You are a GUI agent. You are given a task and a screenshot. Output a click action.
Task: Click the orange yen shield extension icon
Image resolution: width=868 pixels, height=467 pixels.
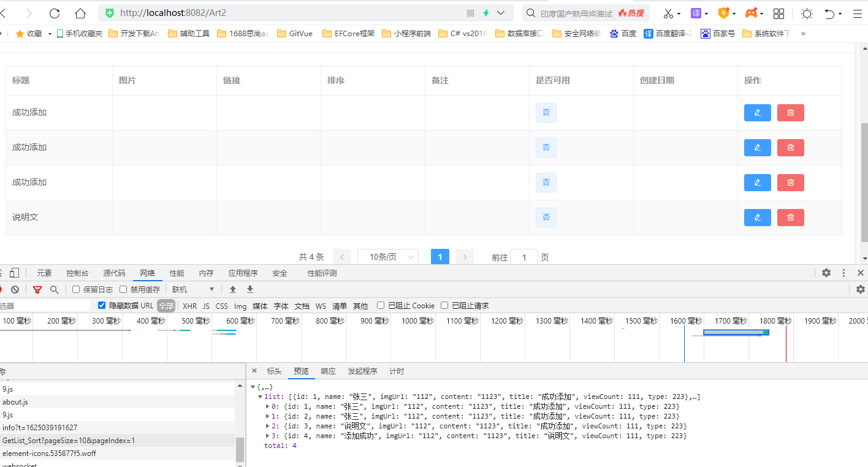(x=723, y=13)
